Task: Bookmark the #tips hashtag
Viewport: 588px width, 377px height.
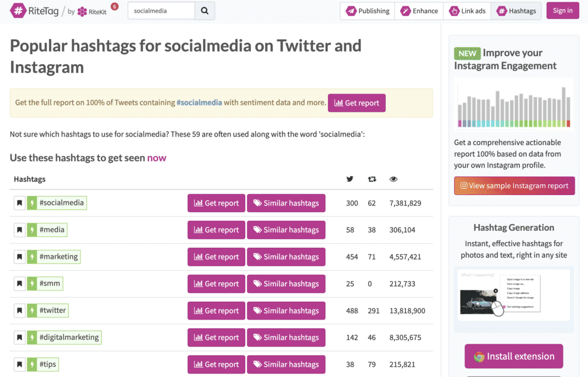Action: (x=19, y=364)
